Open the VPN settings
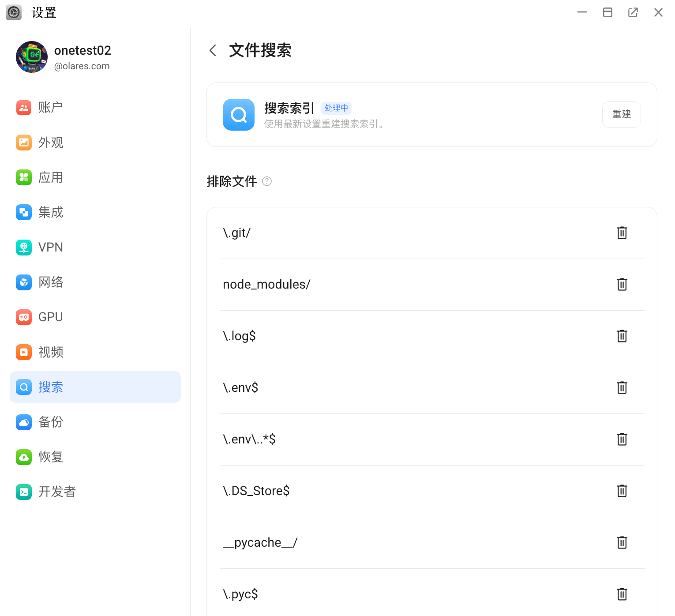Screen dimensions: 675x616 pyautogui.click(x=51, y=247)
